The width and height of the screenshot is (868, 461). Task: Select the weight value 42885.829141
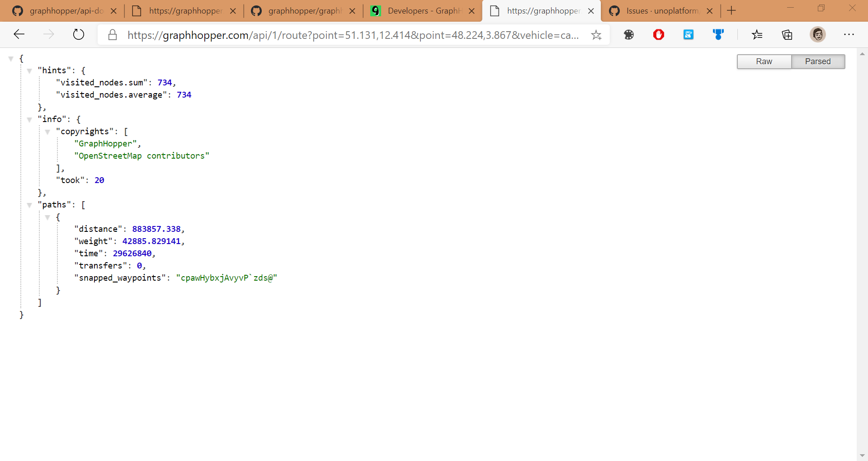[151, 241]
